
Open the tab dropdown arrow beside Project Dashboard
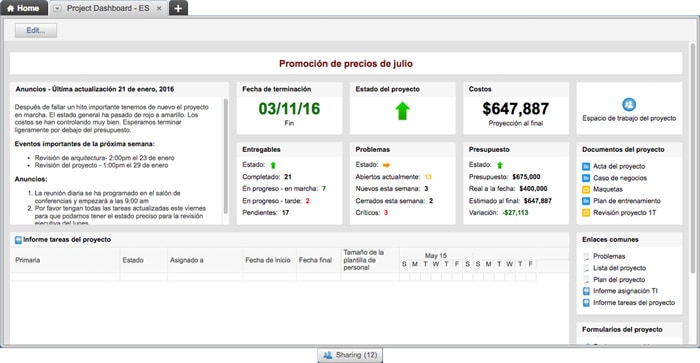pyautogui.click(x=57, y=8)
